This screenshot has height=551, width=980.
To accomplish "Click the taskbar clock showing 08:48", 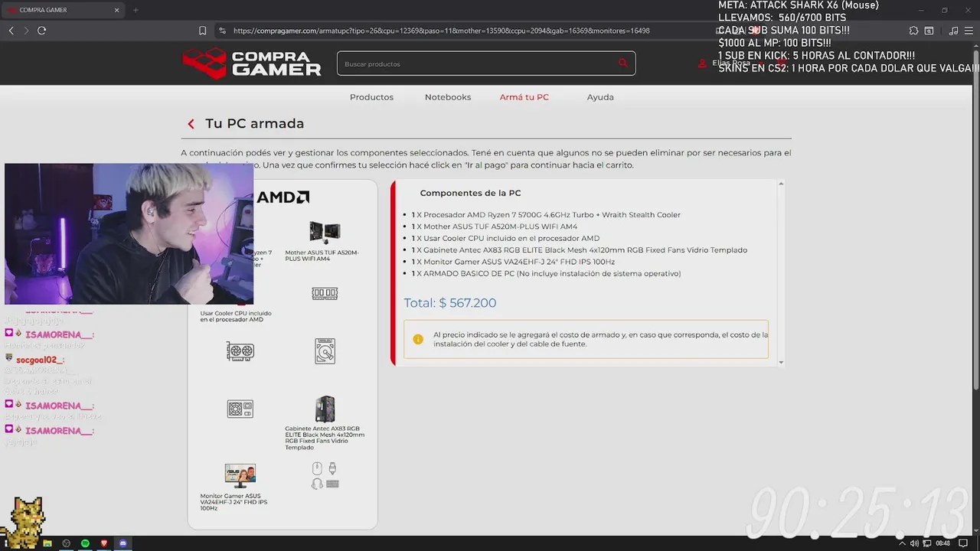I will coord(942,543).
